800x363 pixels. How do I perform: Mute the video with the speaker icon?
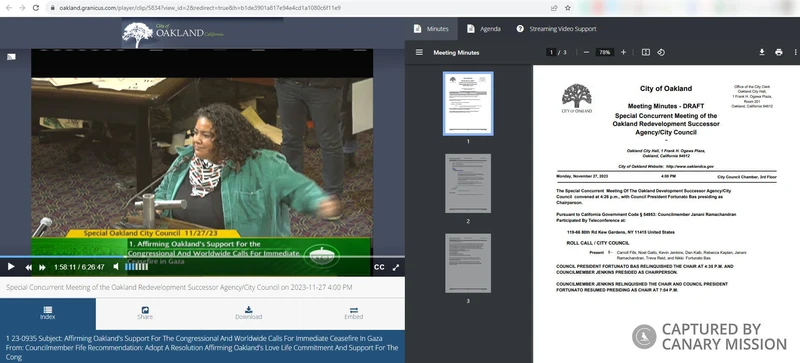116,267
